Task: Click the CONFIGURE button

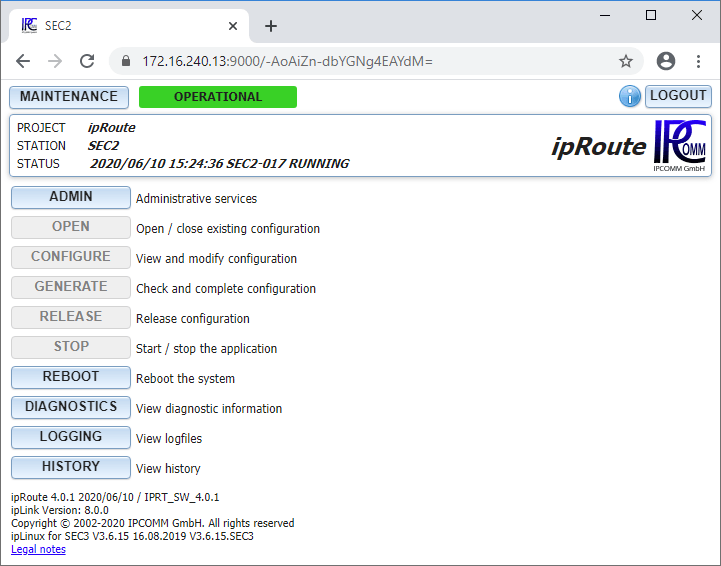Action: (x=71, y=257)
